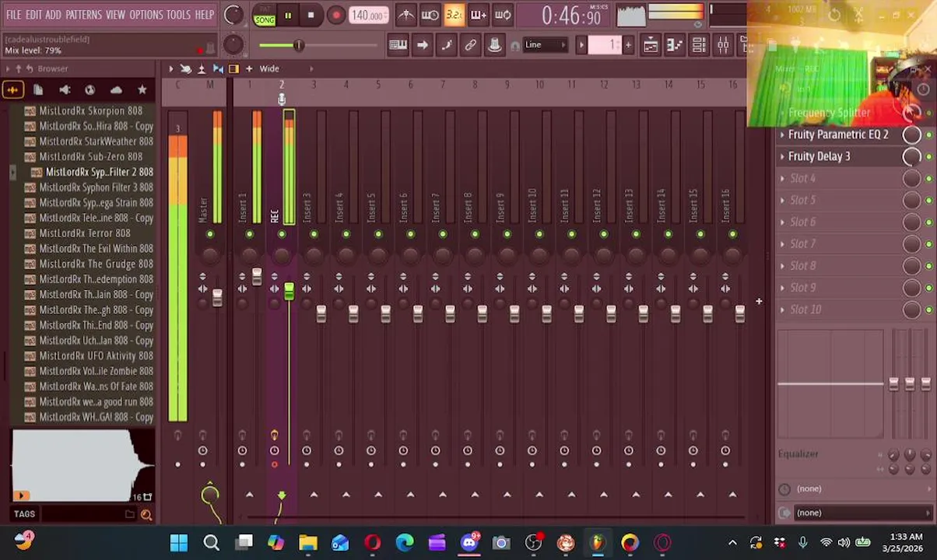Viewport: 937px width, 560px height.
Task: Select MistLordRx Terror 808 sample
Action: [83, 233]
